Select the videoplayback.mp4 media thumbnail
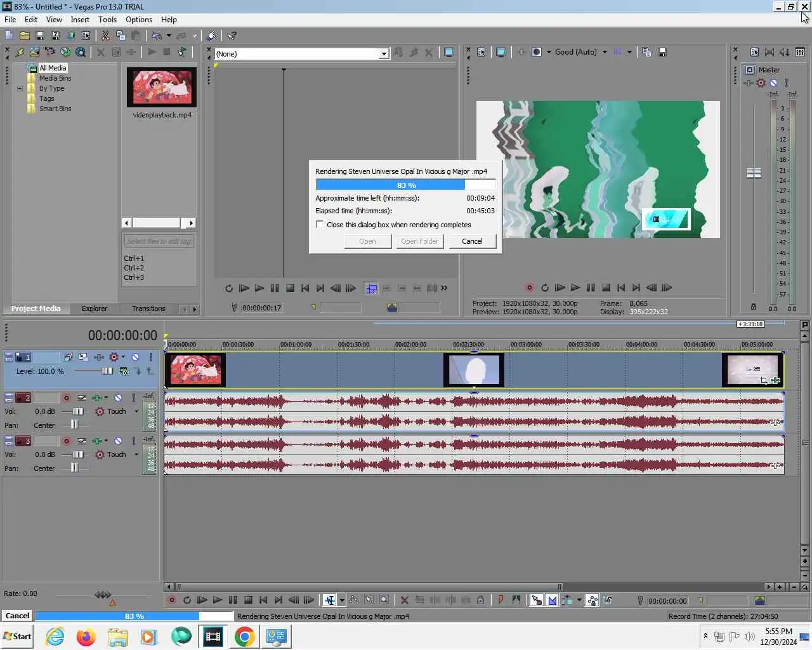Screen dimensions: 812x650 162,88
